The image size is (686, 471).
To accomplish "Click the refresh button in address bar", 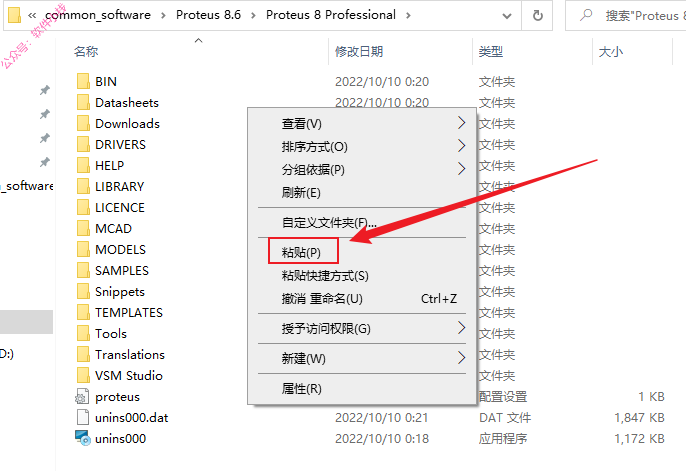I will point(538,16).
